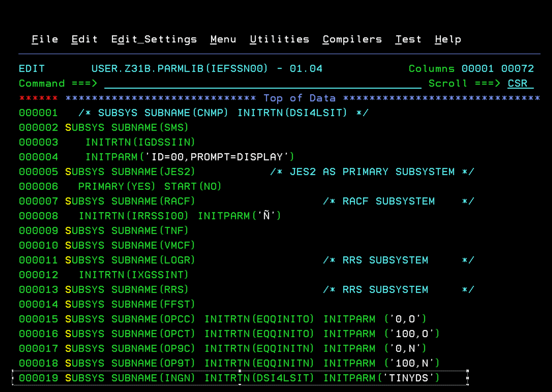Open the Help menu

click(x=447, y=39)
